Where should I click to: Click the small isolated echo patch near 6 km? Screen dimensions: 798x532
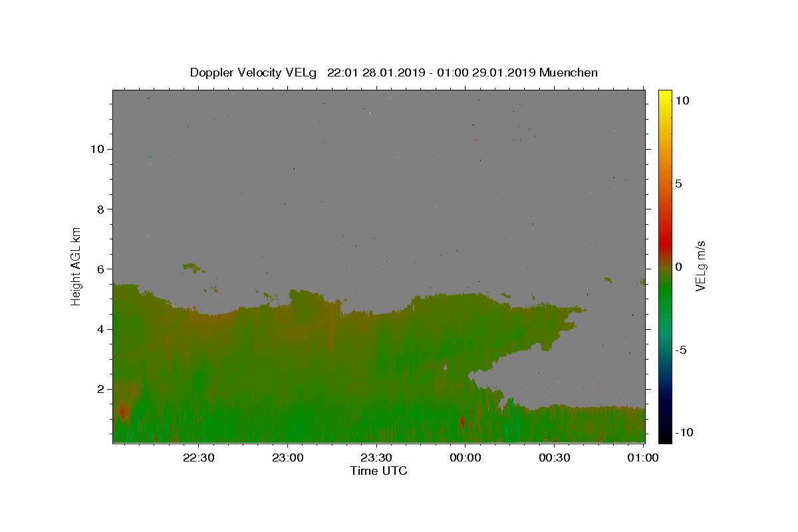coord(192,268)
